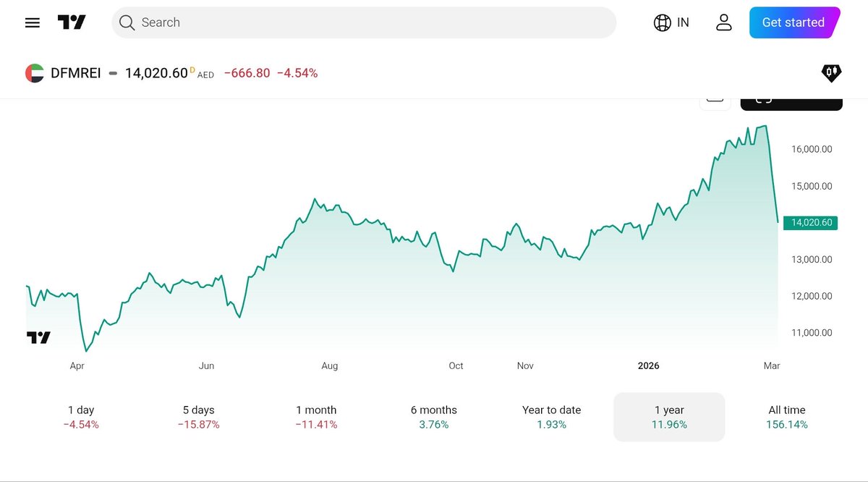Select the 6 months tab
The width and height of the screenshot is (868, 482).
pyautogui.click(x=433, y=417)
